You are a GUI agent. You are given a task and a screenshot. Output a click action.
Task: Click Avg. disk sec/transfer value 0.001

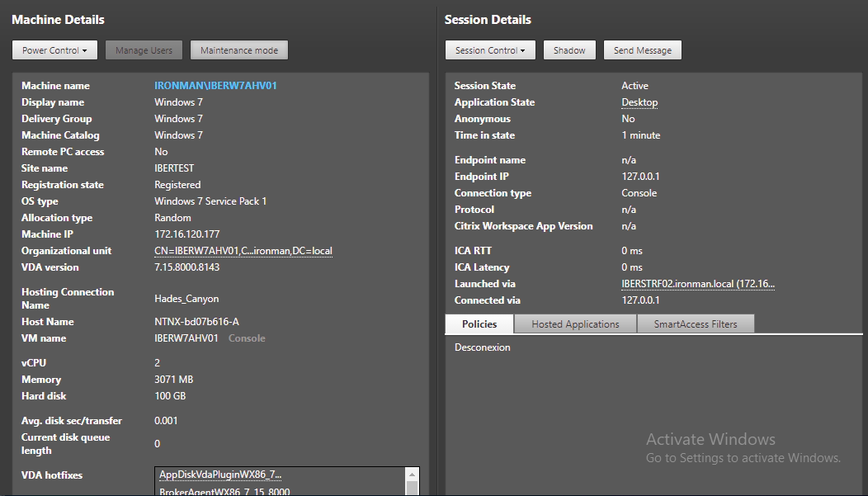166,421
